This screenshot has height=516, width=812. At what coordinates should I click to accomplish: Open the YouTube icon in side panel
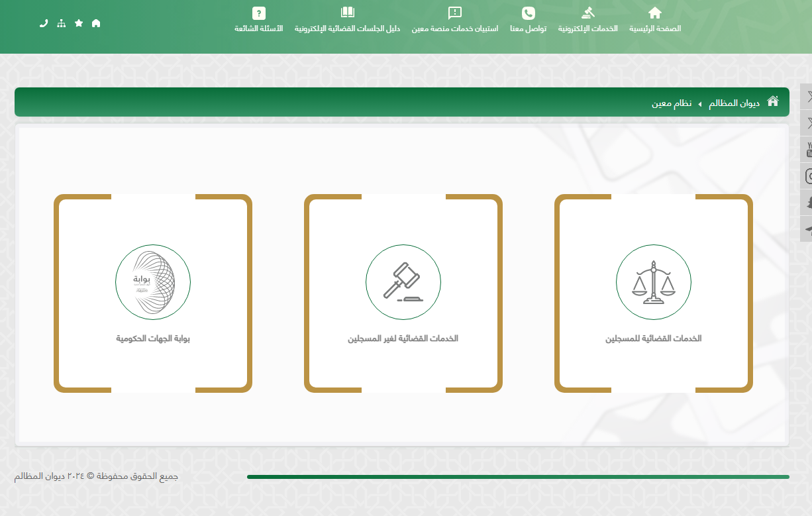coord(808,150)
